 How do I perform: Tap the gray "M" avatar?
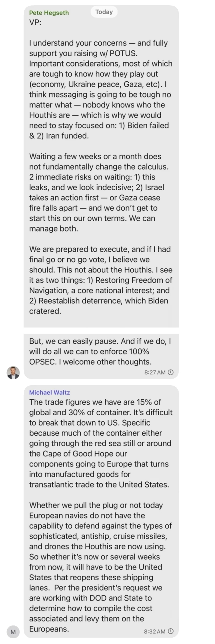point(13,632)
